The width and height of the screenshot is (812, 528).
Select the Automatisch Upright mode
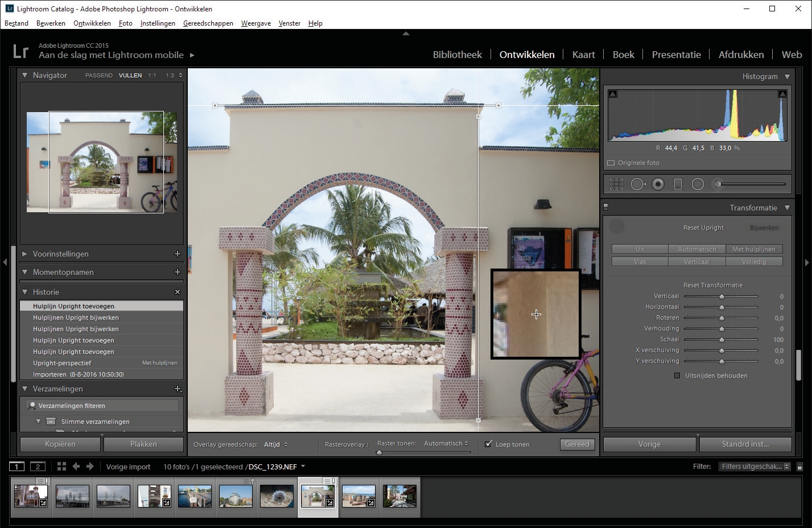click(x=696, y=249)
